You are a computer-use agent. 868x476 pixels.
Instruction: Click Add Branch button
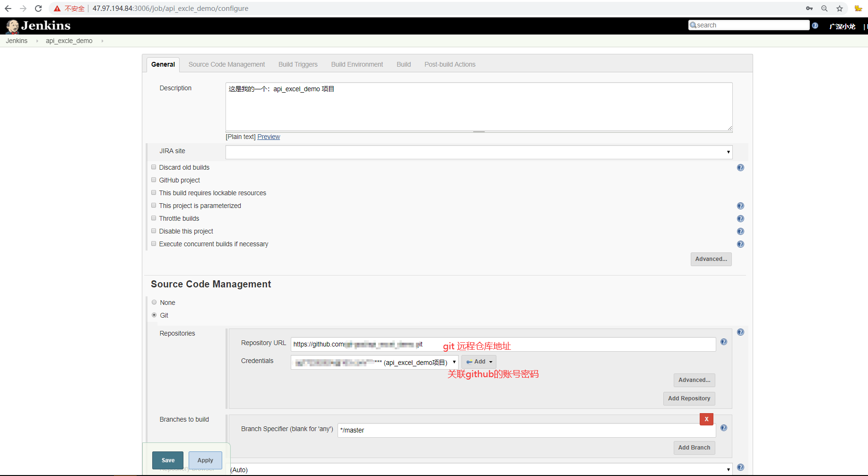coord(694,448)
